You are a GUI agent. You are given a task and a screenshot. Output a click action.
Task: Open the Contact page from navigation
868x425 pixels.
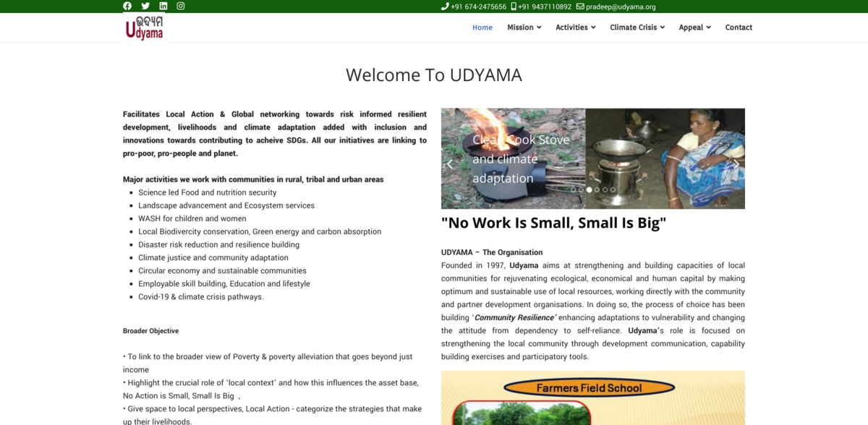pyautogui.click(x=739, y=28)
